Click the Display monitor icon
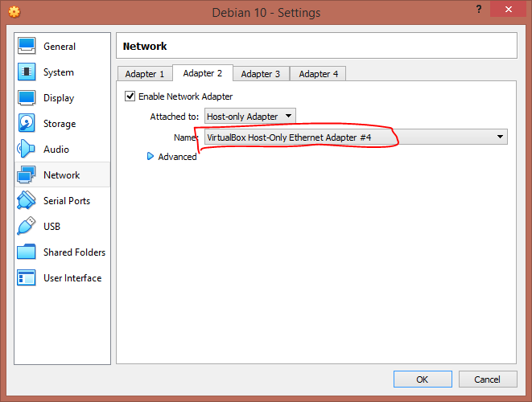532x402 pixels. coord(27,97)
